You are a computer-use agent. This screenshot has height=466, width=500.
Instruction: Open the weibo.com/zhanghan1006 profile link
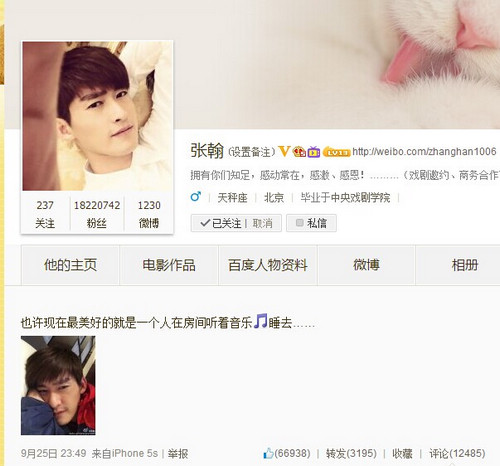click(x=424, y=152)
